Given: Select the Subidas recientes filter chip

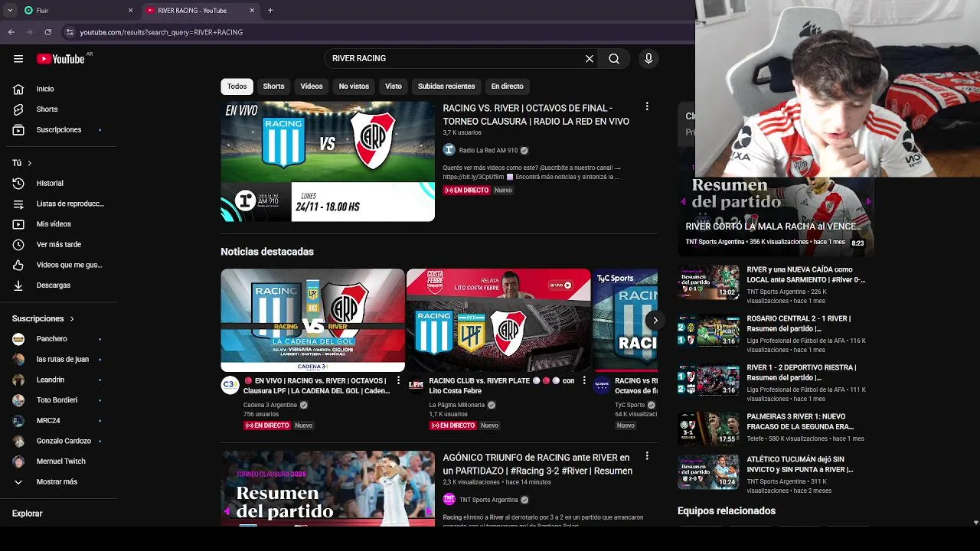Looking at the screenshot, I should tap(446, 86).
